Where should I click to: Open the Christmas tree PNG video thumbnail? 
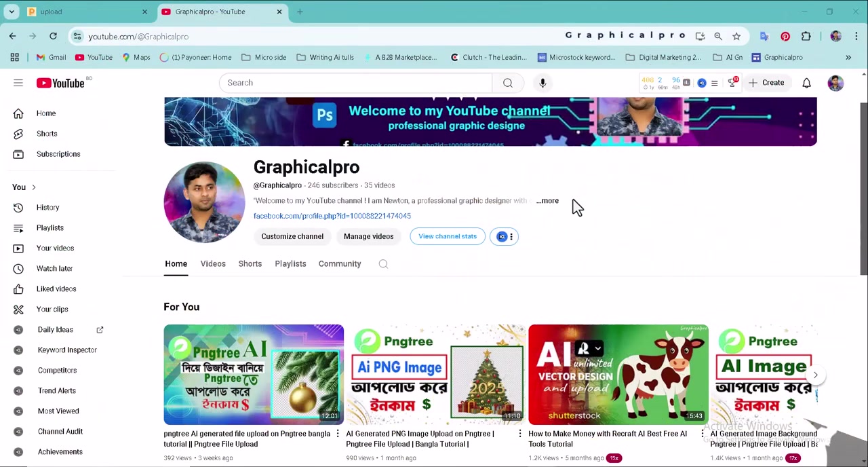coord(436,375)
